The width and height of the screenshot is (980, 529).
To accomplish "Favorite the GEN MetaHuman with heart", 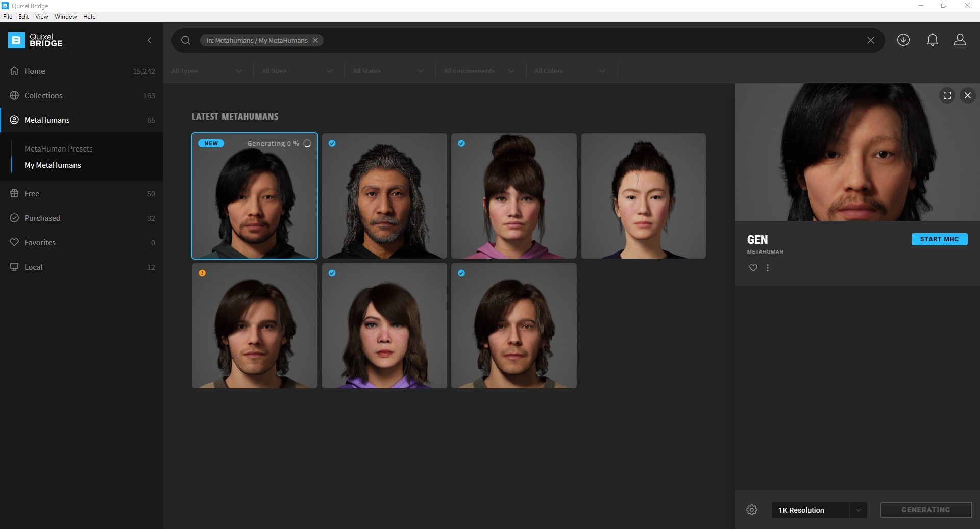I will (753, 268).
